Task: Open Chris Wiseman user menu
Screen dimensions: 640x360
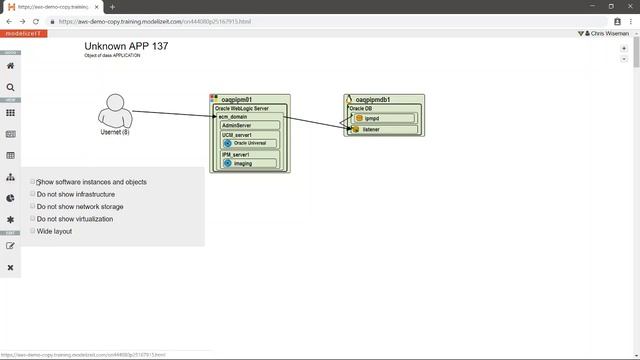Action: pos(607,33)
